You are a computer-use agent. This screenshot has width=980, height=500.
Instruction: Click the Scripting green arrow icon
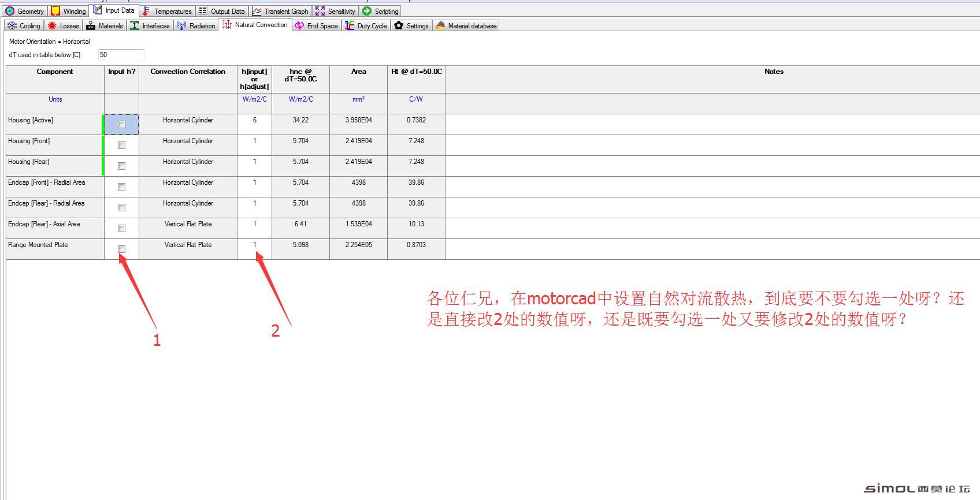[x=367, y=11]
